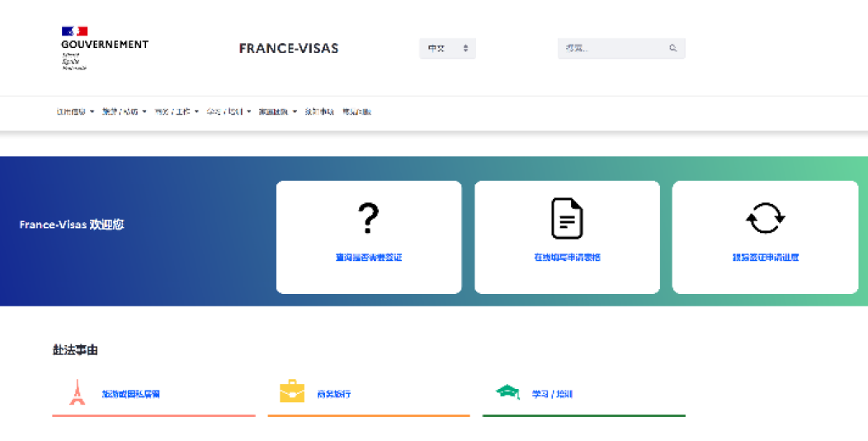This screenshot has width=868, height=441.
Task: Click the green graduation cap icon
Action: tap(507, 392)
